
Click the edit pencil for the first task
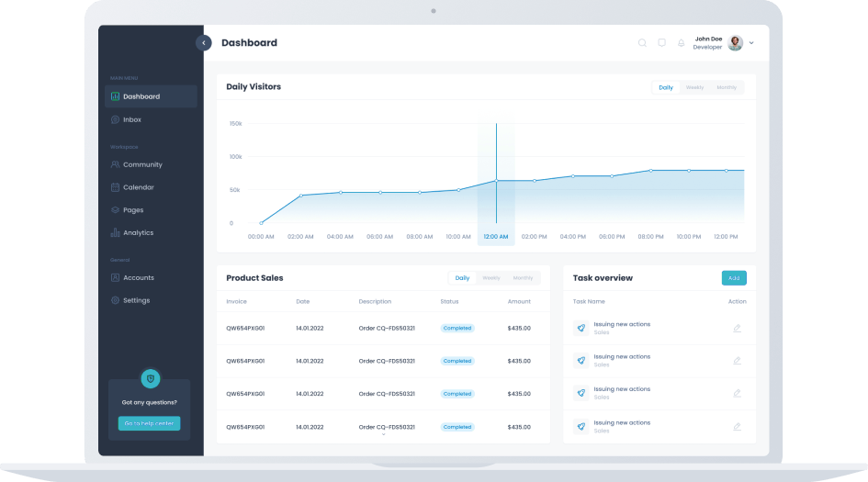737,328
